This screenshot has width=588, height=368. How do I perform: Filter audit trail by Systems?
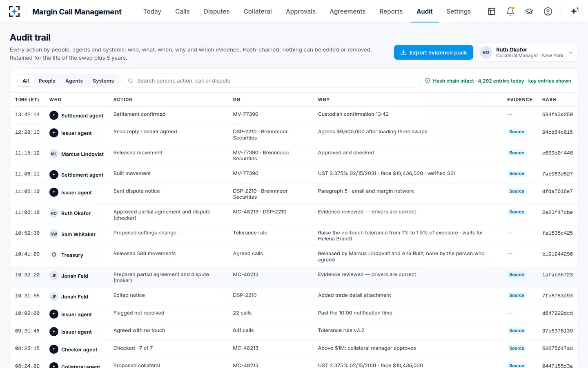tap(103, 81)
